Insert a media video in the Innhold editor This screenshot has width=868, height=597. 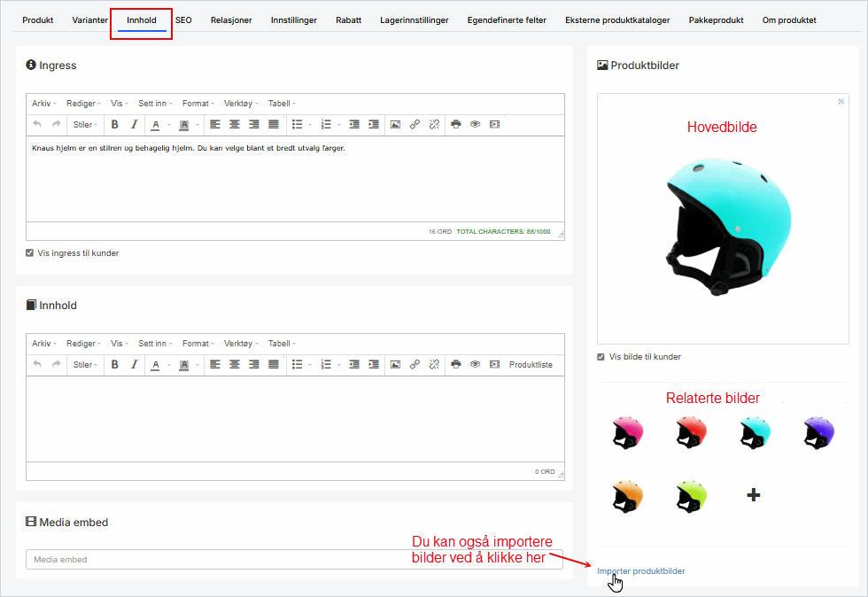(x=494, y=363)
